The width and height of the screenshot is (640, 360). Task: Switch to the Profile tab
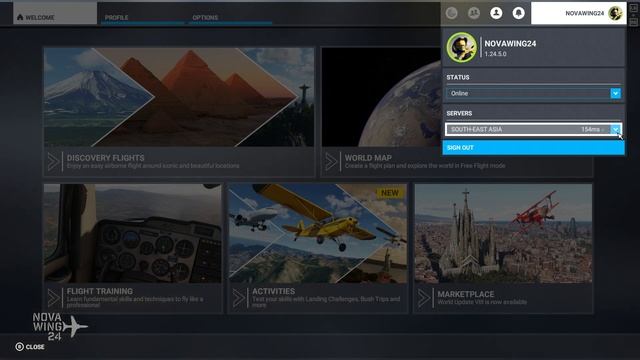pos(142,17)
